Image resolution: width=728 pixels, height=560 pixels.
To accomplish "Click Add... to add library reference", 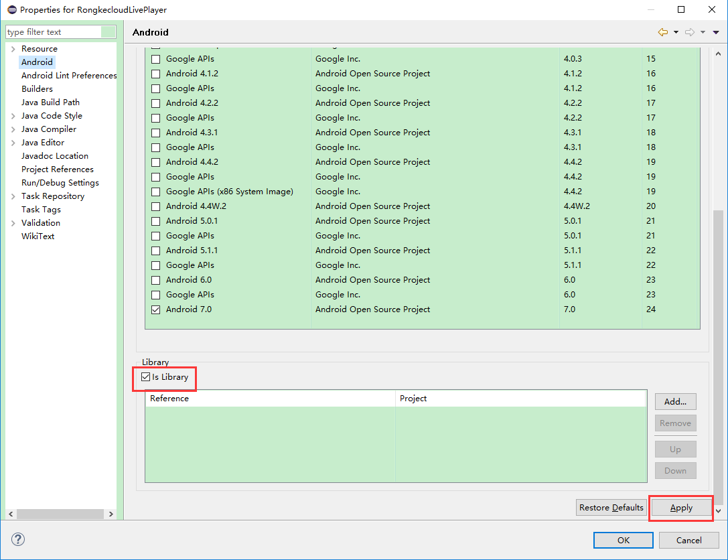I will (675, 402).
